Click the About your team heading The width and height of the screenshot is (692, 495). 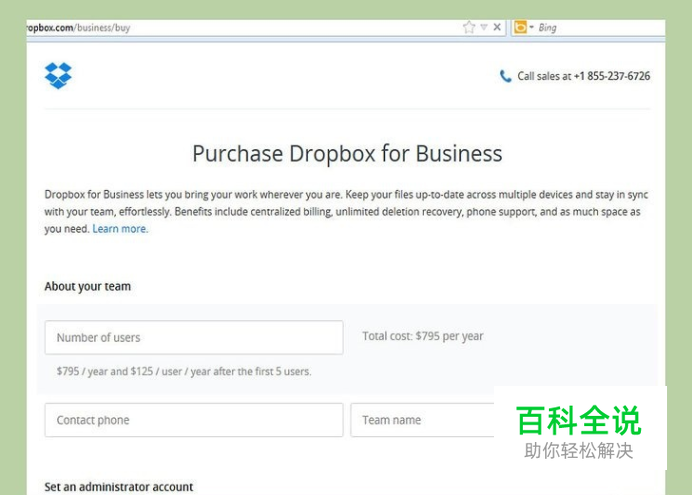click(x=87, y=286)
